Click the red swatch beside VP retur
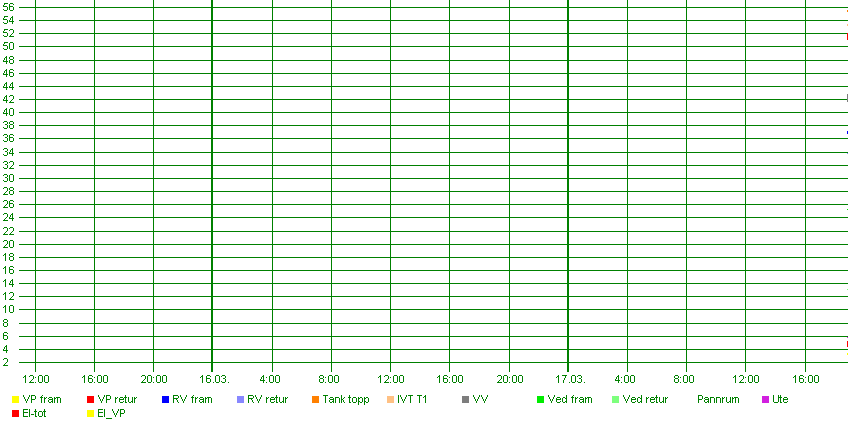Viewport: 848px width, 426px height. coord(90,400)
